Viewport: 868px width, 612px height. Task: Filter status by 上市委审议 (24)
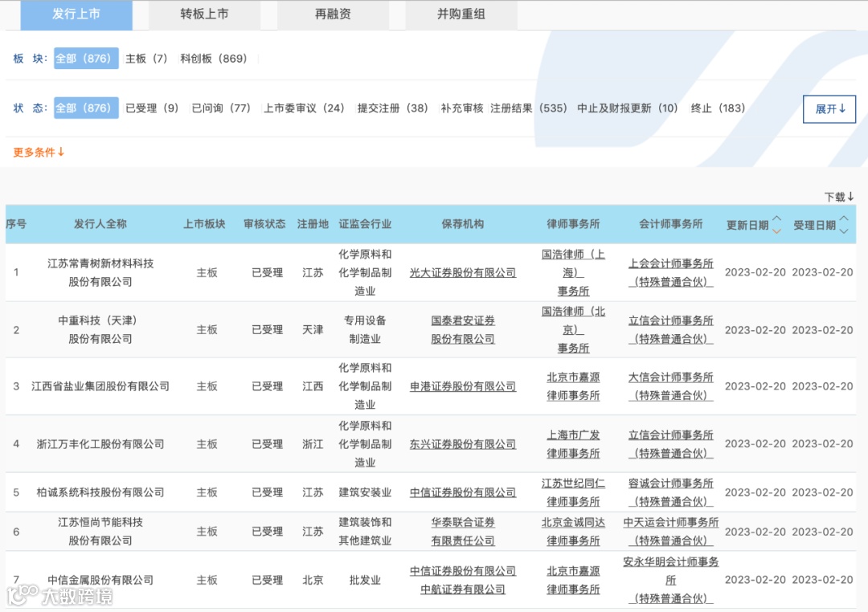click(303, 108)
